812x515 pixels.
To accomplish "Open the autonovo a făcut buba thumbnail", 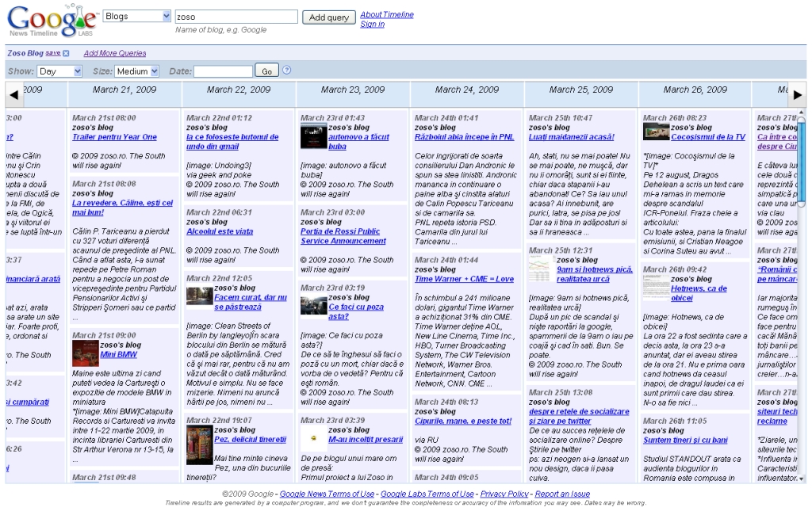I will click(313, 137).
